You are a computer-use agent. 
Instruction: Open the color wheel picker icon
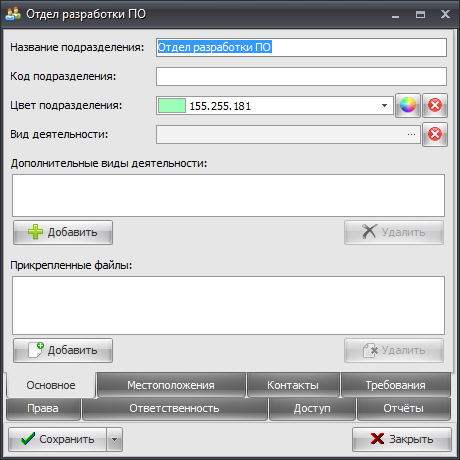(408, 105)
